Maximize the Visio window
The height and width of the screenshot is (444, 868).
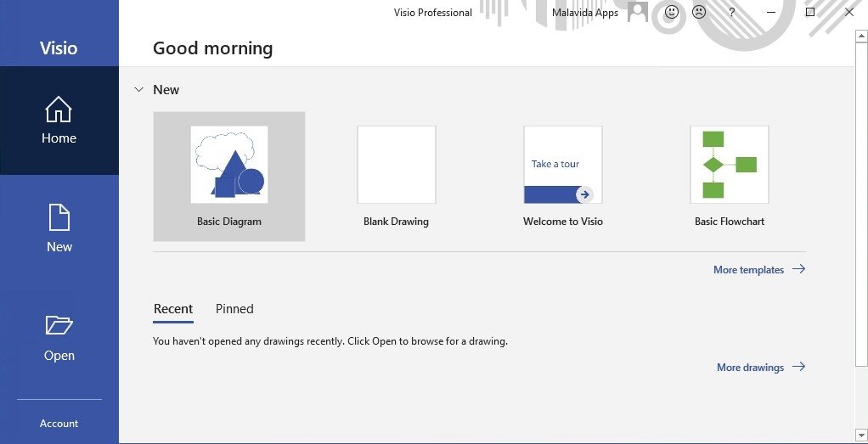coord(810,12)
